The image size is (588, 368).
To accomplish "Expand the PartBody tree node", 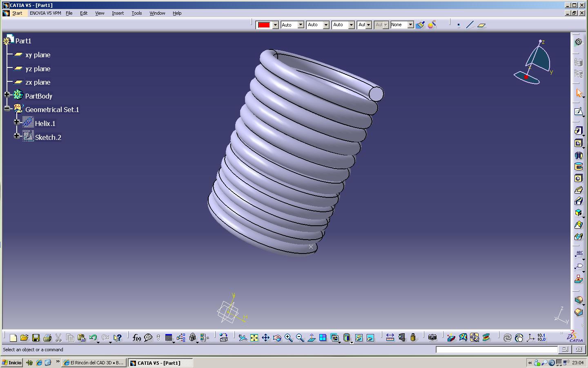I will [7, 94].
